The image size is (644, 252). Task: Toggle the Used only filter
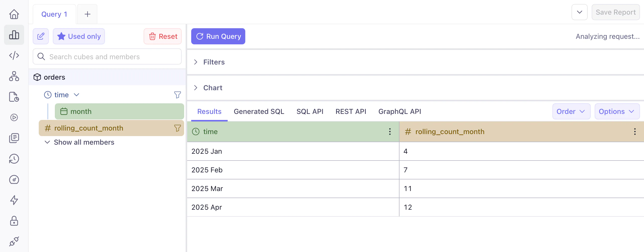(x=79, y=36)
